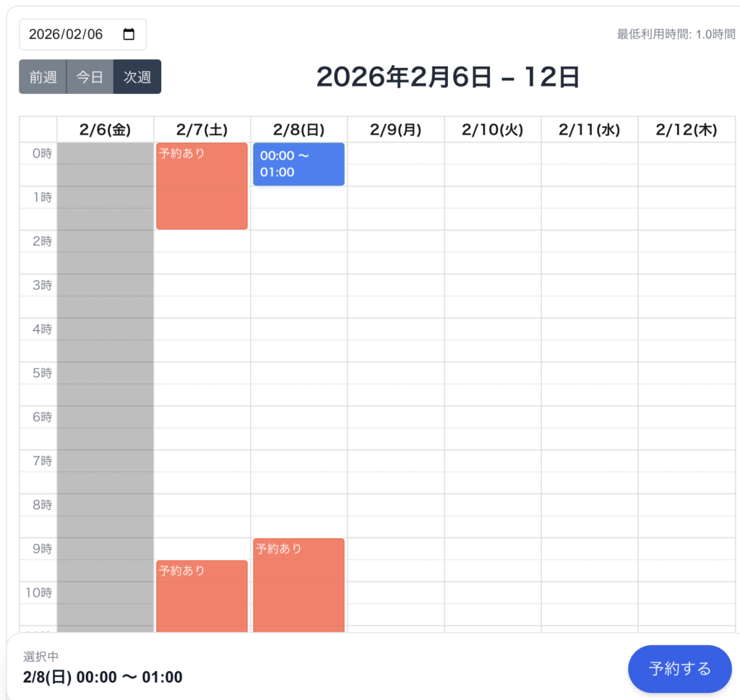Click the 予約あり block on 2/7 at 9時30分
Screen dimensions: 740x700
tap(202, 596)
